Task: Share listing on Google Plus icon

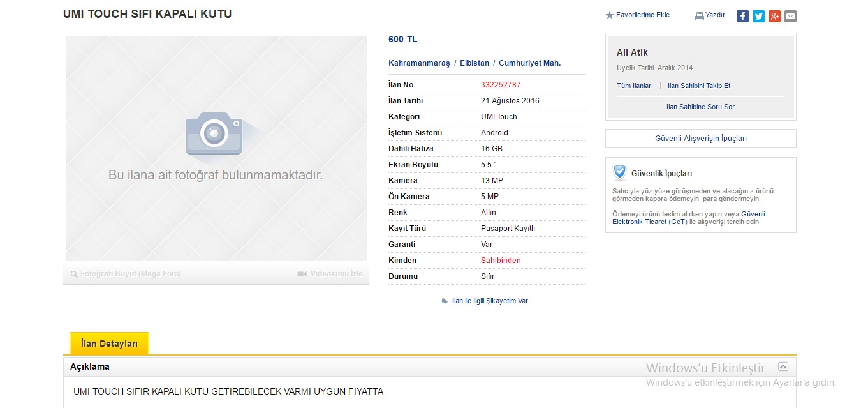Action: point(774,16)
